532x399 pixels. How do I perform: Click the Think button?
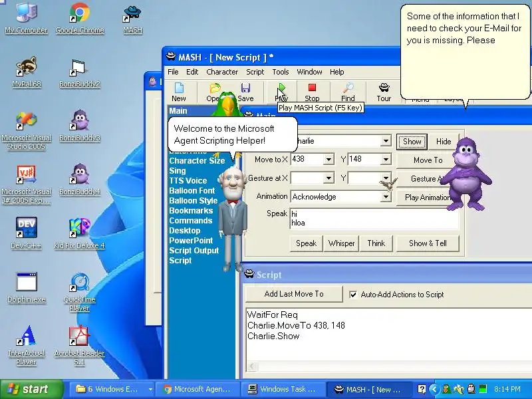[x=376, y=243]
